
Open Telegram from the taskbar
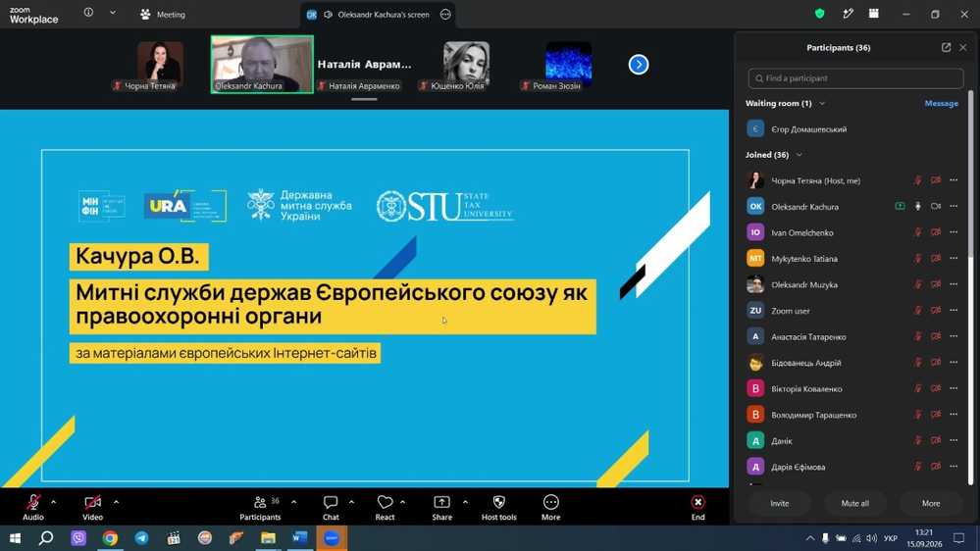point(142,538)
